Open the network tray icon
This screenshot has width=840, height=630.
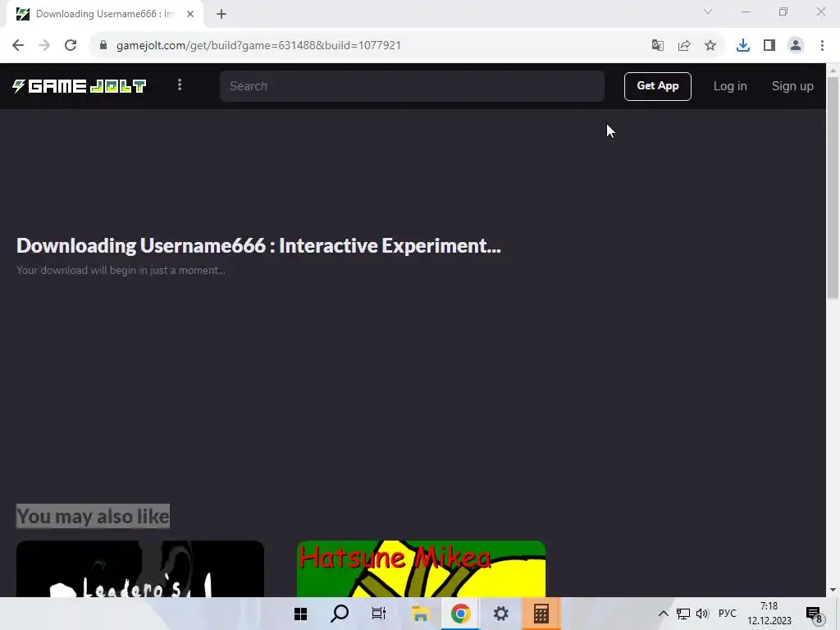coord(683,614)
